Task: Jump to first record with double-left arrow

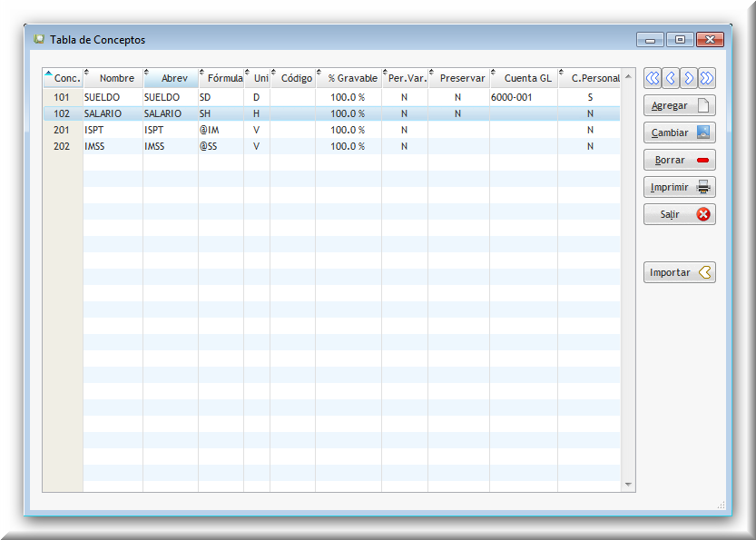Action: (x=653, y=78)
